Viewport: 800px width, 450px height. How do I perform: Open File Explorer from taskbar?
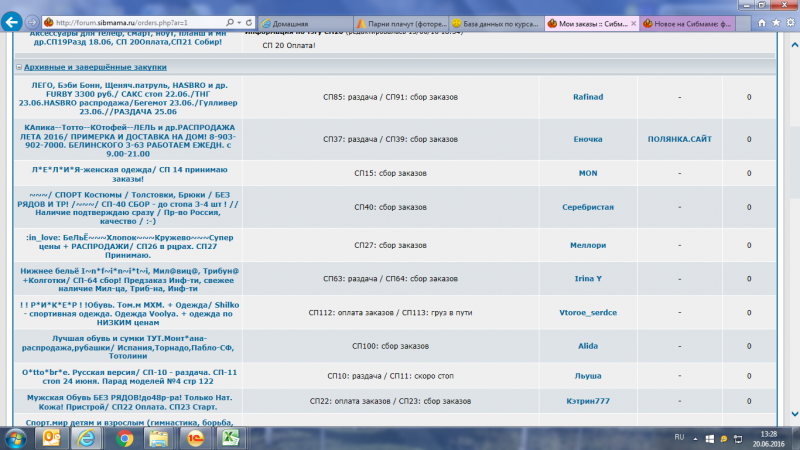(x=159, y=438)
